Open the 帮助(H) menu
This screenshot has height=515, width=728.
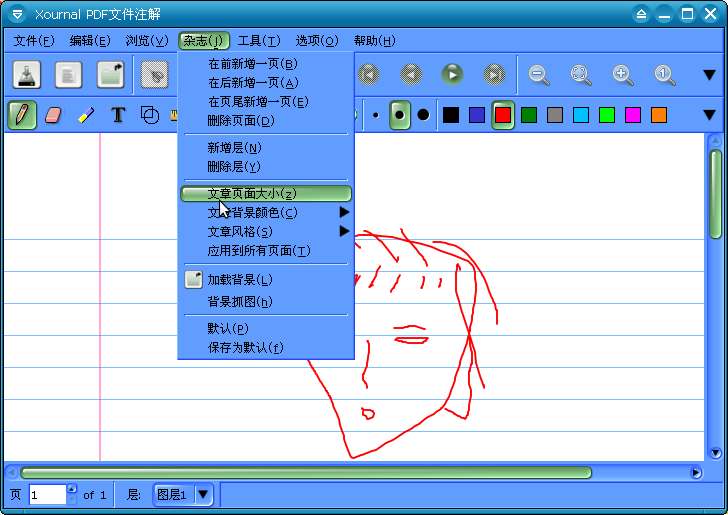point(374,41)
